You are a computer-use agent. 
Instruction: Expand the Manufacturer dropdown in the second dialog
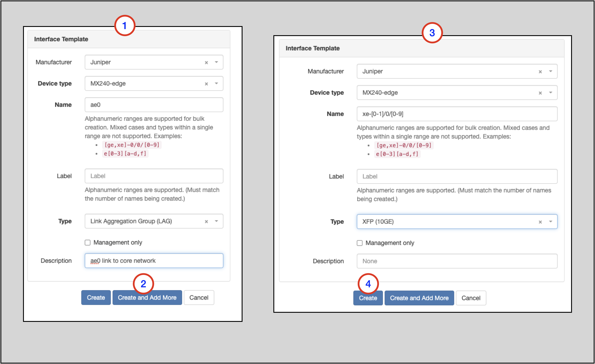(x=551, y=71)
